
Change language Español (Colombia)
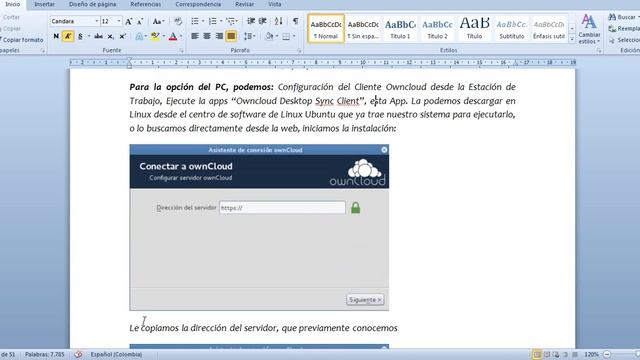(x=116, y=354)
